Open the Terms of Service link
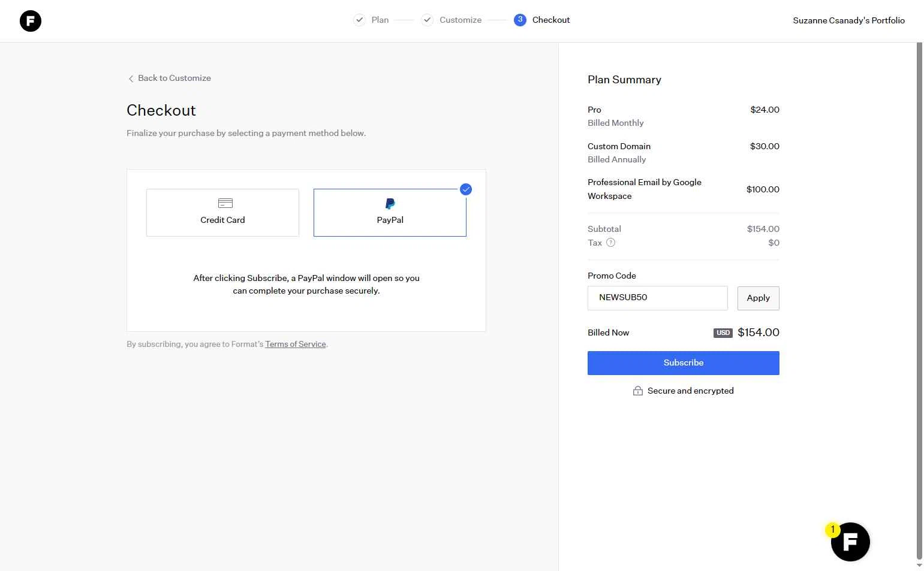924x571 pixels. pos(296,344)
